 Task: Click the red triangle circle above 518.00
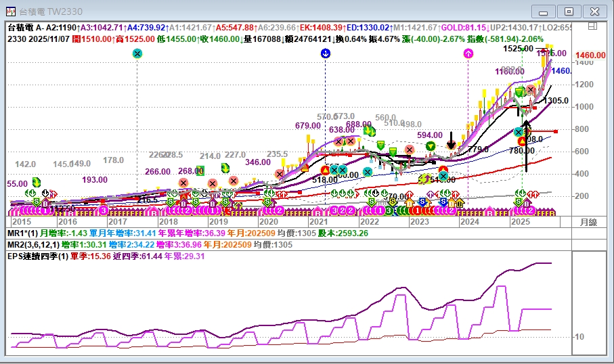tap(326, 169)
